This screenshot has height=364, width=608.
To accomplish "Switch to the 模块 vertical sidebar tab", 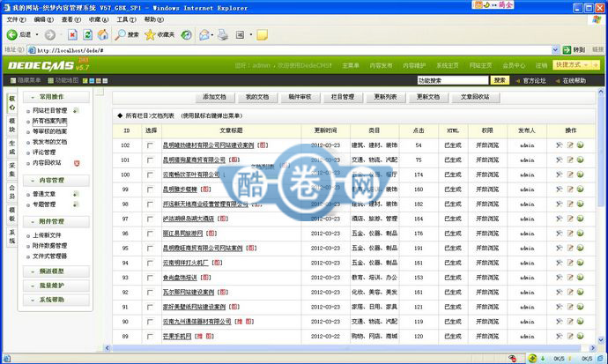I will [x=12, y=125].
